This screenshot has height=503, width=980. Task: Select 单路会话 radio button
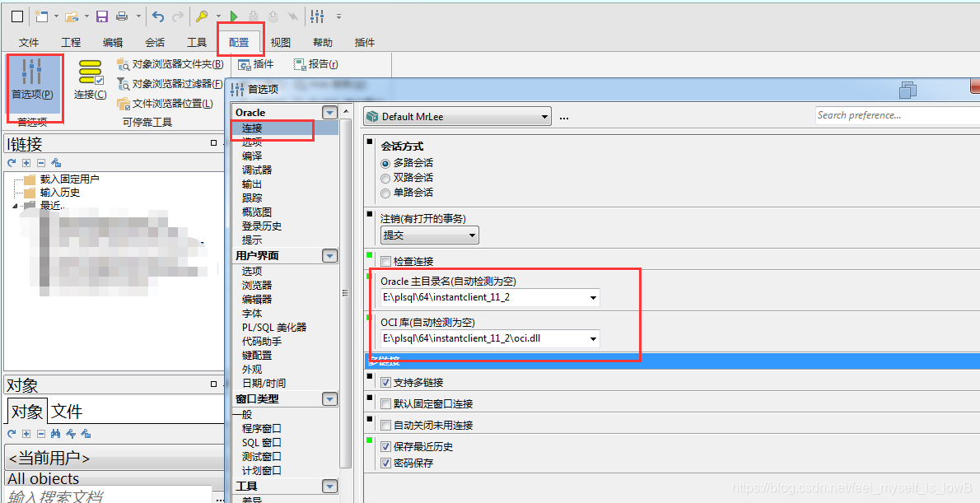pyautogui.click(x=385, y=193)
